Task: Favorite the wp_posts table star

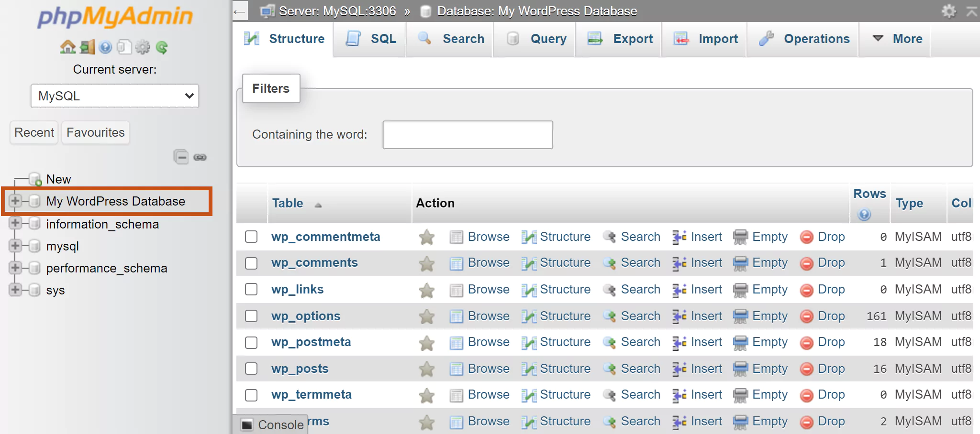Action: point(426,369)
